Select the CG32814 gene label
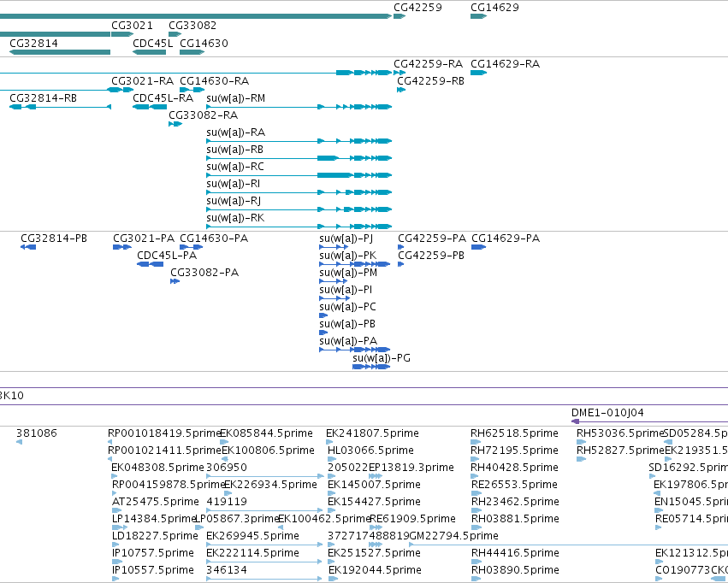Viewport: 728px width, 583px height. [33, 44]
